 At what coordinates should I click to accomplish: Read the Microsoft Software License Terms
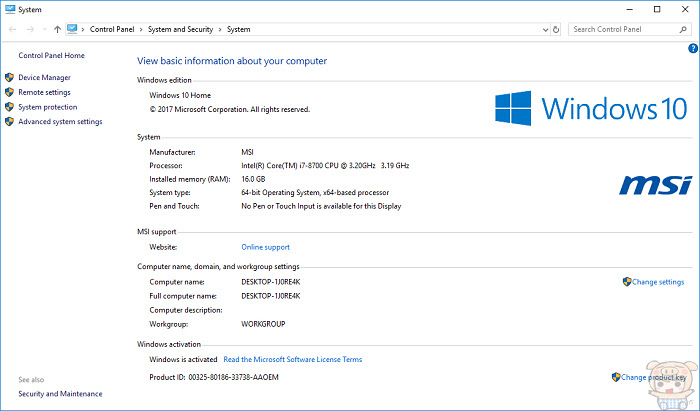[x=293, y=359]
